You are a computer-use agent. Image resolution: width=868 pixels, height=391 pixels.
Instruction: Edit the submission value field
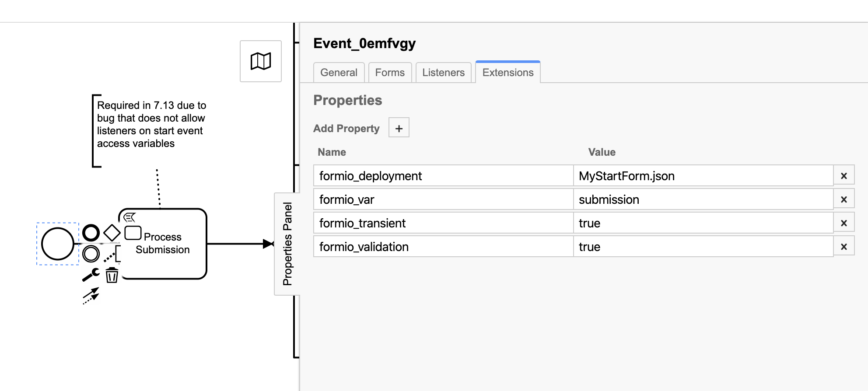click(703, 199)
